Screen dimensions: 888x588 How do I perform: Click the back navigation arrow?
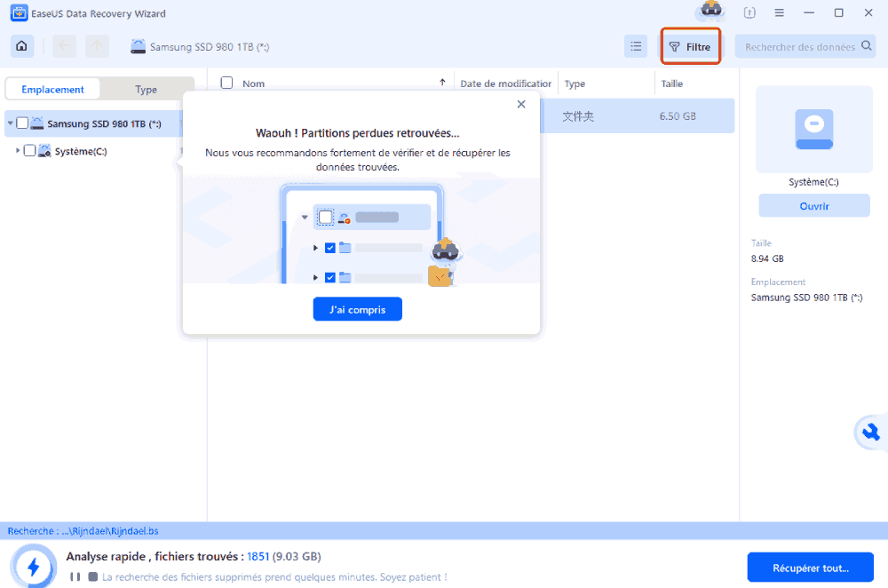click(x=64, y=46)
